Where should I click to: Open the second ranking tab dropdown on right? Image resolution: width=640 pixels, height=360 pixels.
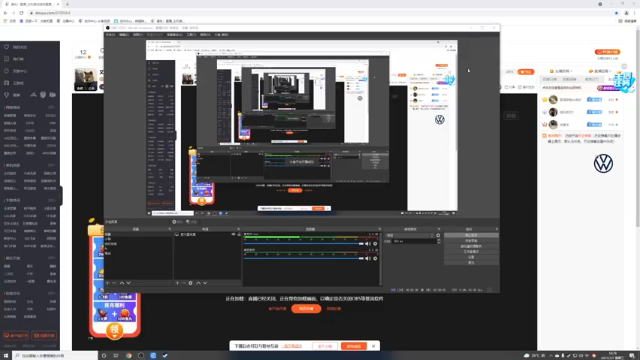coord(600,71)
